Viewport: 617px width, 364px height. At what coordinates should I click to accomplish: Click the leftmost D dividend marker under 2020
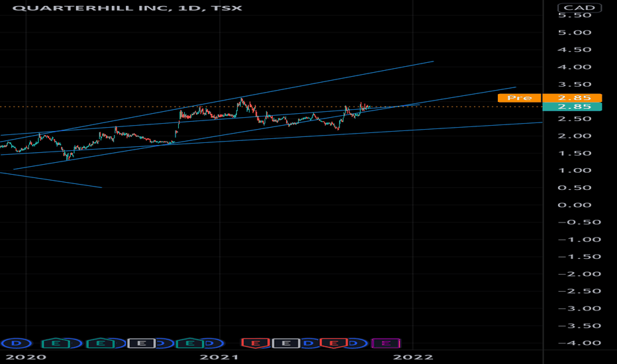point(16,343)
